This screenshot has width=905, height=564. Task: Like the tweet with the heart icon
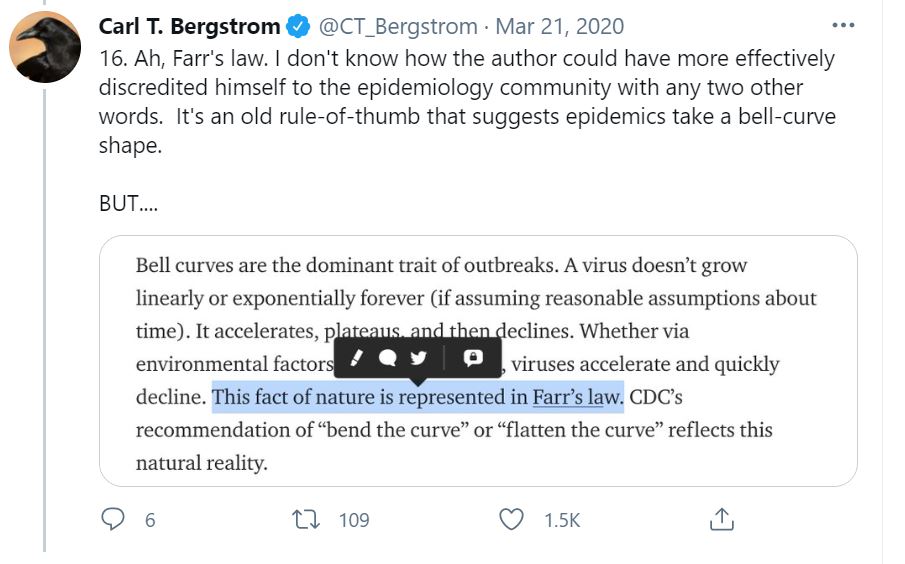[512, 519]
